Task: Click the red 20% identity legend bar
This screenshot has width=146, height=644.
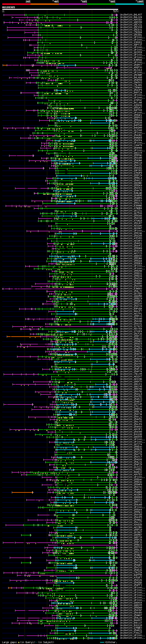Action: coord(16,4)
